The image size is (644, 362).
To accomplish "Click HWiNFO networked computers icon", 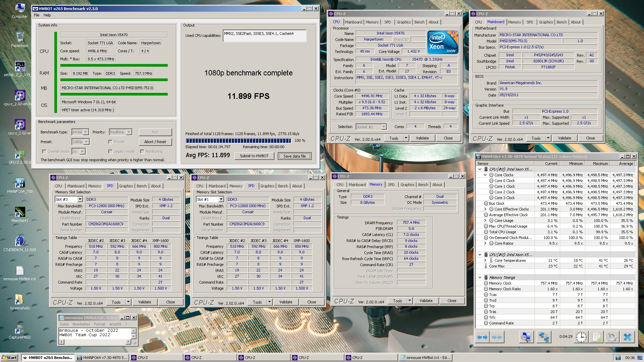I will (544, 337).
